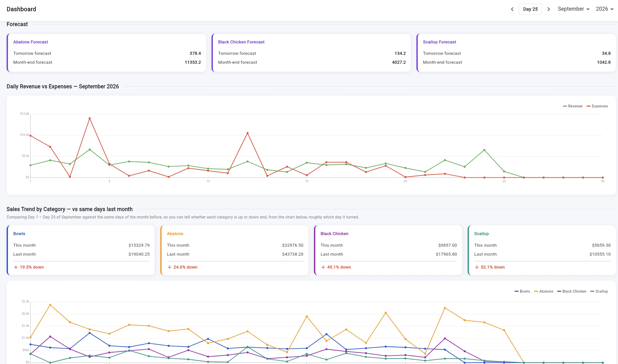
Task: Click the expenses spike point on day 12
Action: coord(247,133)
